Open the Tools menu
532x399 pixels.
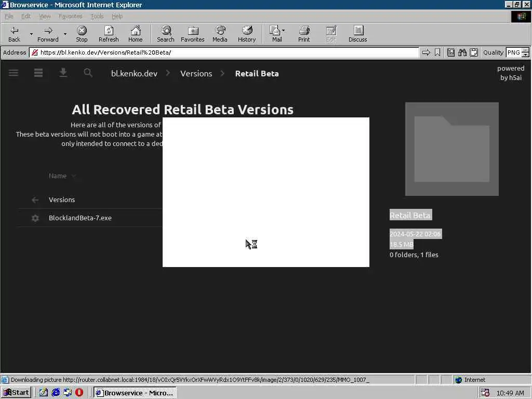(x=97, y=16)
